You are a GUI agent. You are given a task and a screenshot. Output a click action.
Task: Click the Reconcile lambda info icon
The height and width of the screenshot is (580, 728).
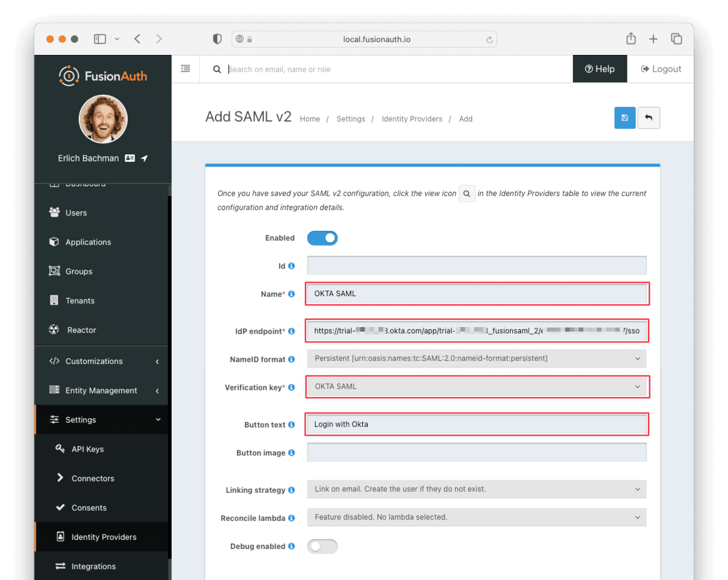[291, 518]
